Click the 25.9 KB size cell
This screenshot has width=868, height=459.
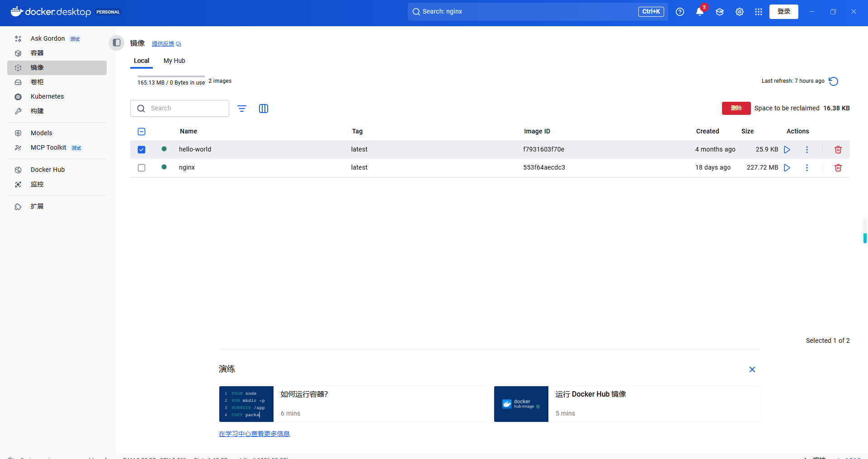(767, 150)
